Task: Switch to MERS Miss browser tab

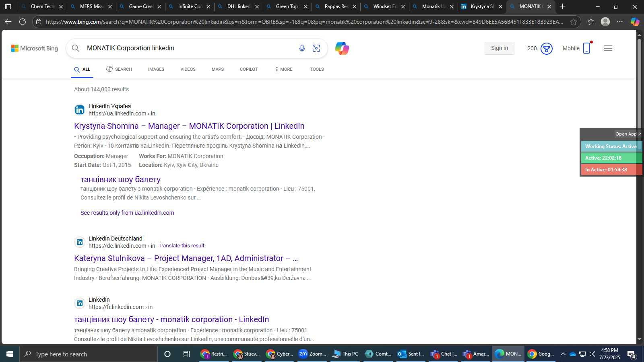Action: 91,6
